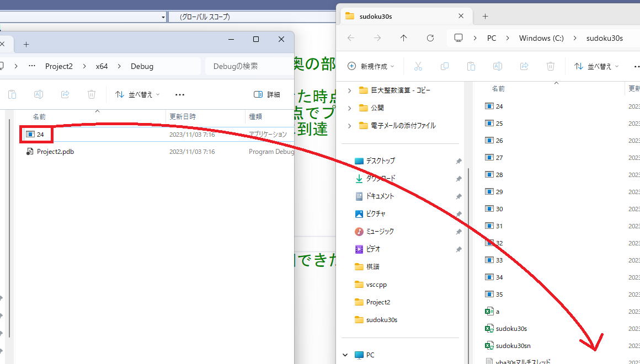Open the 新規作成 dropdown menu
Image resolution: width=640 pixels, height=364 pixels.
tap(371, 66)
